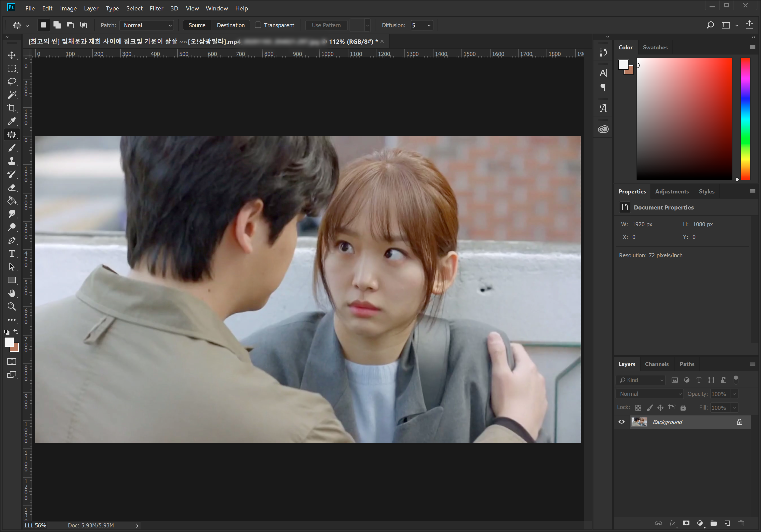Open the Patch mode Normal dropdown
761x532 pixels.
pyautogui.click(x=147, y=25)
